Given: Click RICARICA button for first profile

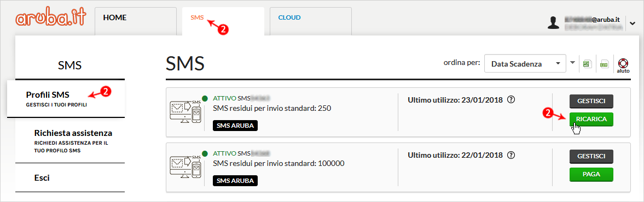Looking at the screenshot, I should pyautogui.click(x=591, y=119).
